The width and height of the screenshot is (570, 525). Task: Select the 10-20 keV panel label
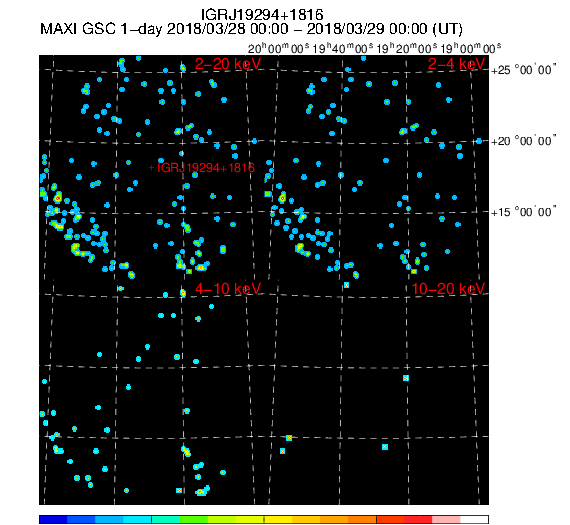click(448, 289)
